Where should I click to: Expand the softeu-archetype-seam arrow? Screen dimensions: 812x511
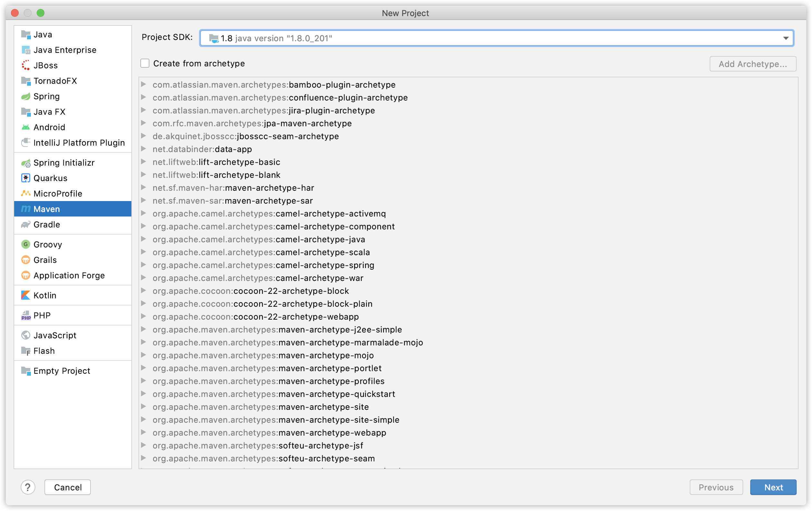[x=144, y=458]
